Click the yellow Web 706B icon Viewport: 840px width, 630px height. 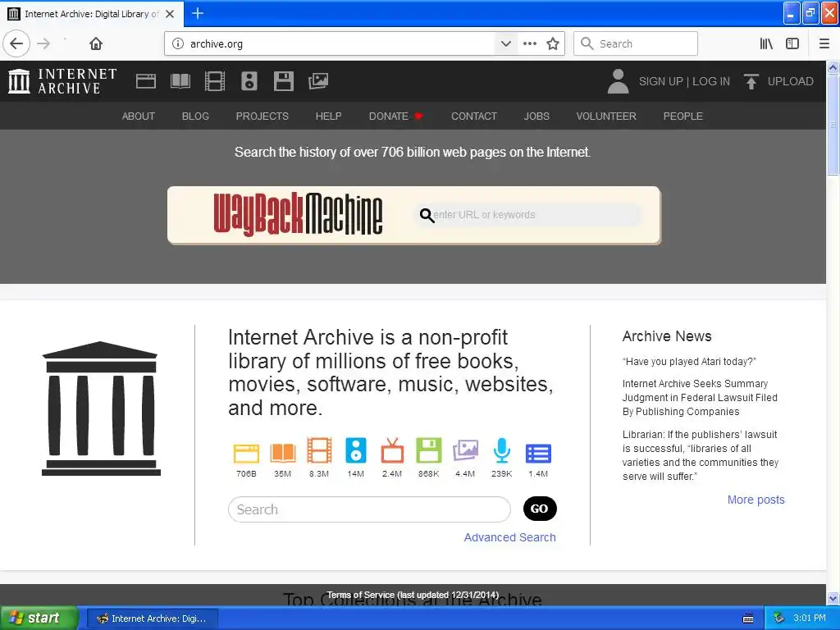[x=246, y=453]
